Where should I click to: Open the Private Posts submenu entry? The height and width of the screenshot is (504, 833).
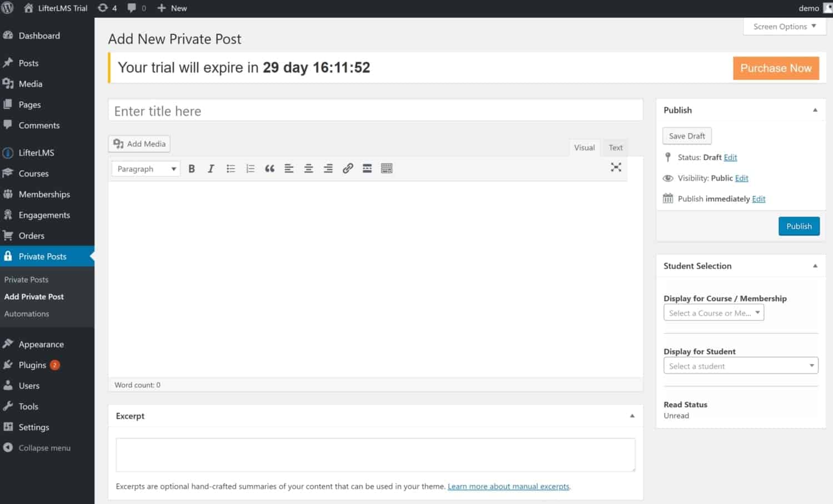26,280
